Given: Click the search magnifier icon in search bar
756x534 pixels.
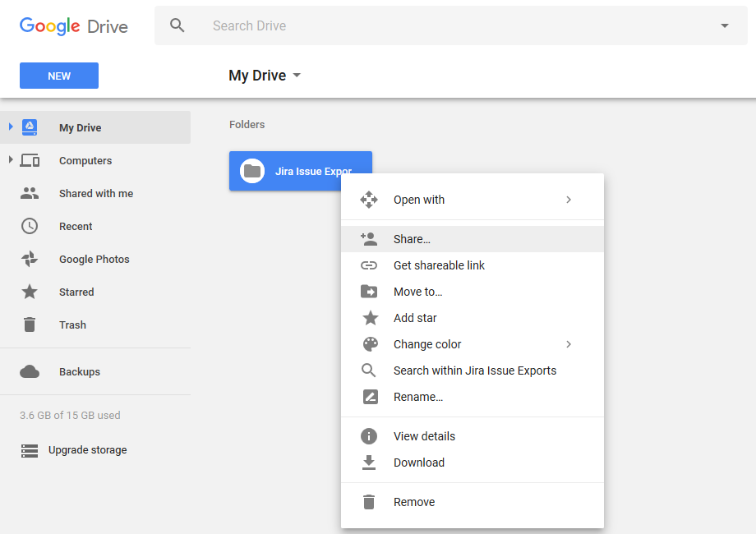Looking at the screenshot, I should (x=177, y=25).
